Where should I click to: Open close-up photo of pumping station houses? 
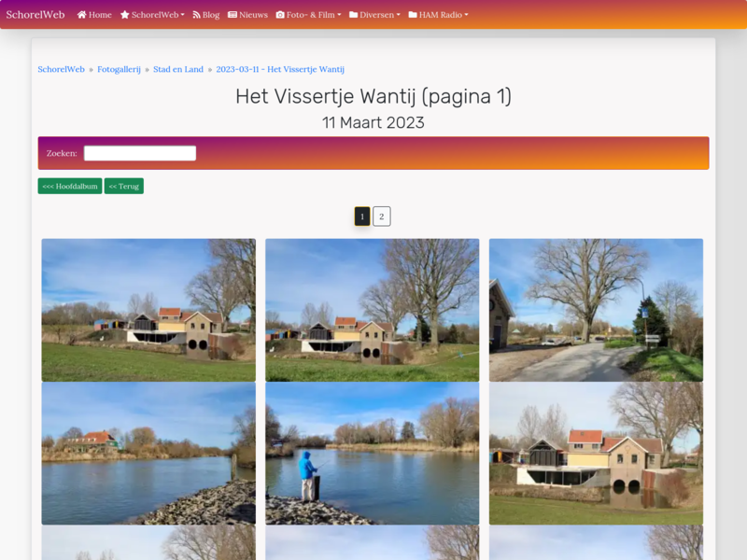click(x=596, y=454)
